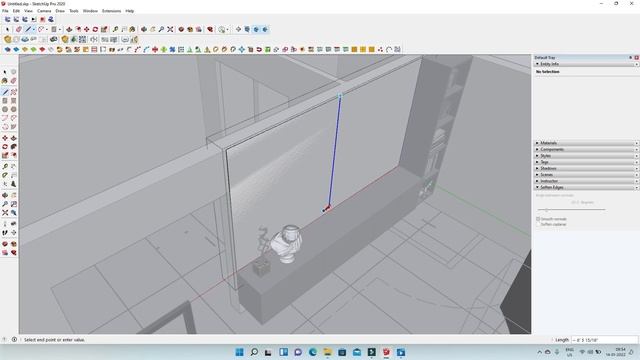640x360 pixels.
Task: Click Zoom Extents in left toolbar
Action: [5, 212]
